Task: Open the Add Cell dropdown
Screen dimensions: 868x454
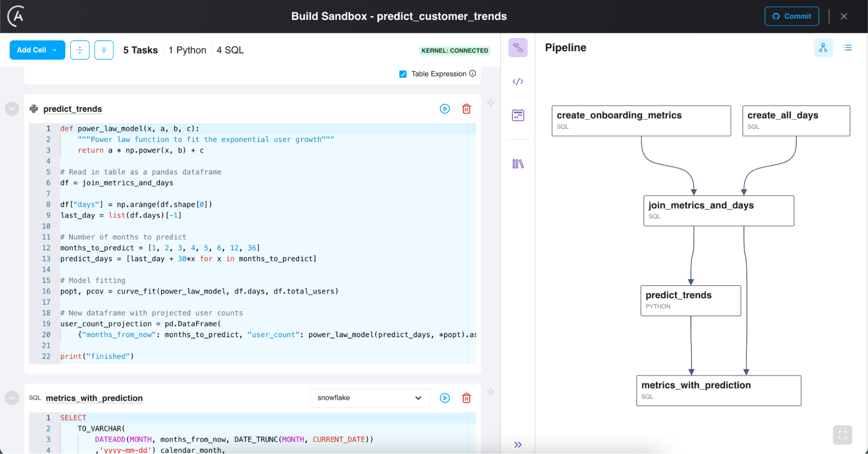Action: [x=37, y=50]
